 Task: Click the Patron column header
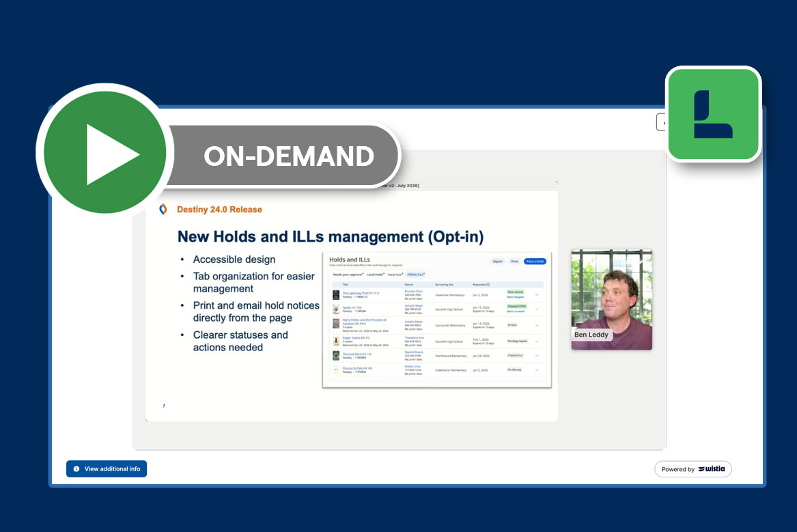point(409,285)
